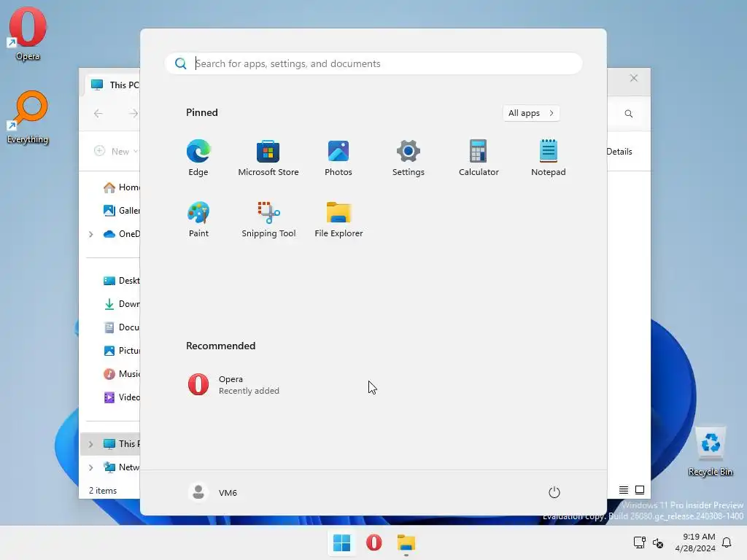The width and height of the screenshot is (747, 560).
Task: Select the Recycle Bin desktop icon
Action: [711, 451]
